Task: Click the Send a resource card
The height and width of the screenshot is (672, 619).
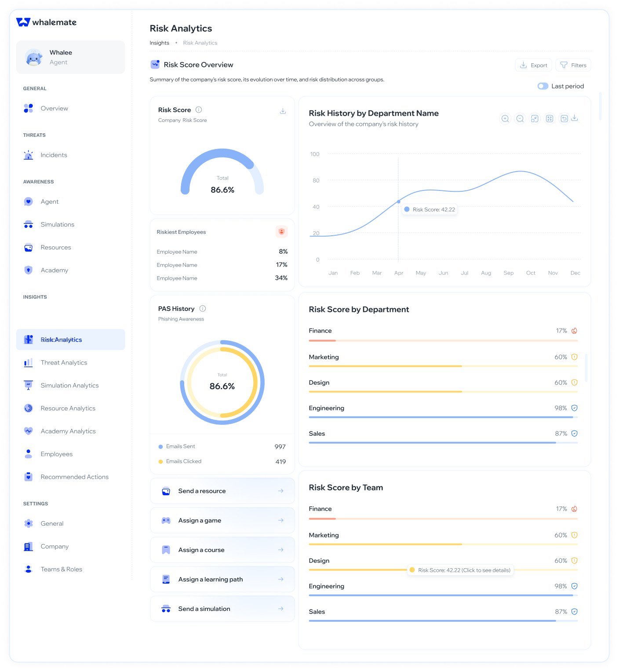Action: point(222,491)
